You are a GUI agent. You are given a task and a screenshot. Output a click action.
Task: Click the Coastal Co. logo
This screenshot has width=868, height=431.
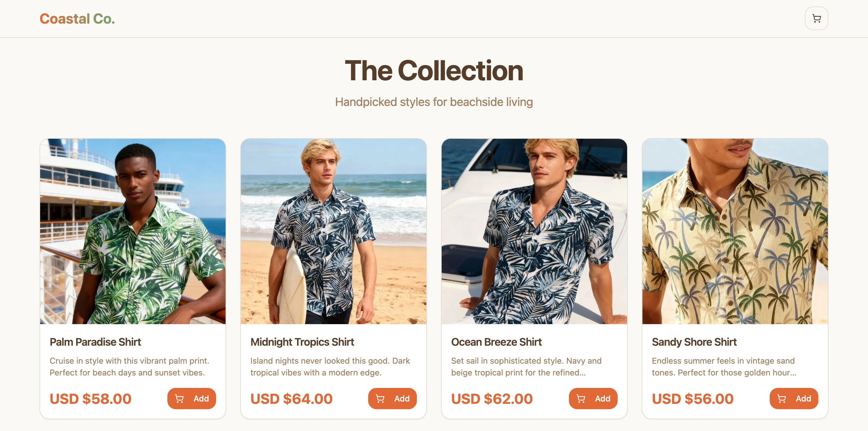point(77,19)
